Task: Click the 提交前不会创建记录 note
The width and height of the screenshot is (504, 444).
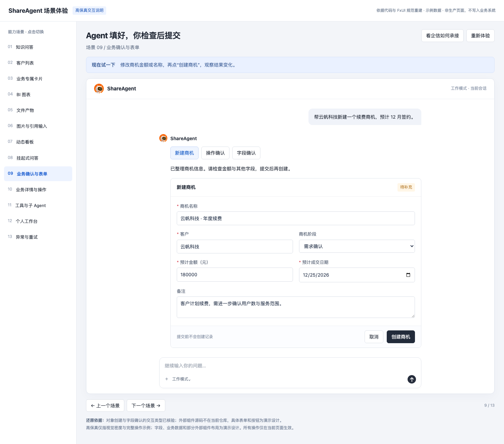Action: coord(195,337)
